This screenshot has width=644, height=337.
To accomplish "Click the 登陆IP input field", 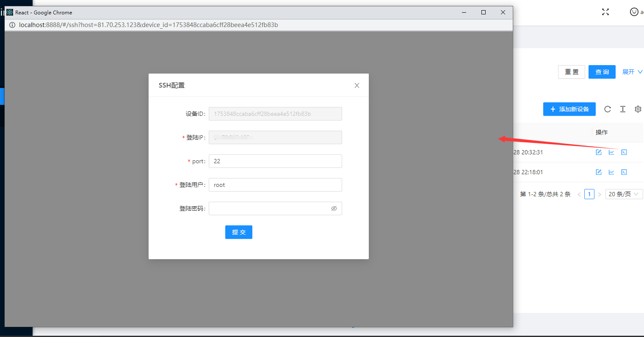I will (275, 137).
